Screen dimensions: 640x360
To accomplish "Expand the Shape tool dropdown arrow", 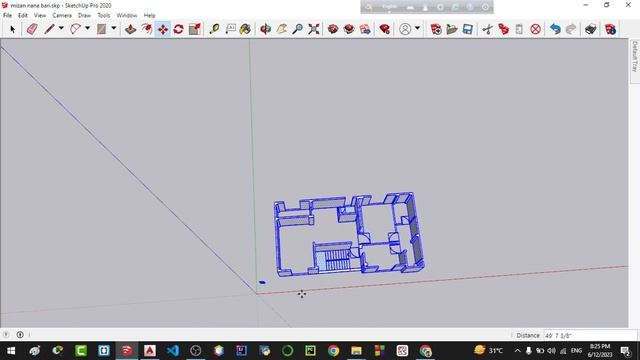I will point(113,28).
